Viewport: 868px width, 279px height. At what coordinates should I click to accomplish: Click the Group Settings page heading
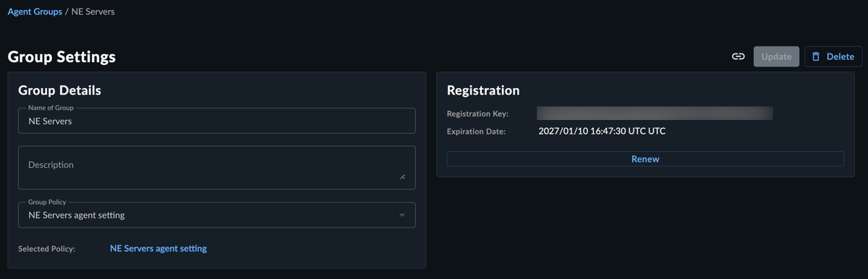(61, 57)
